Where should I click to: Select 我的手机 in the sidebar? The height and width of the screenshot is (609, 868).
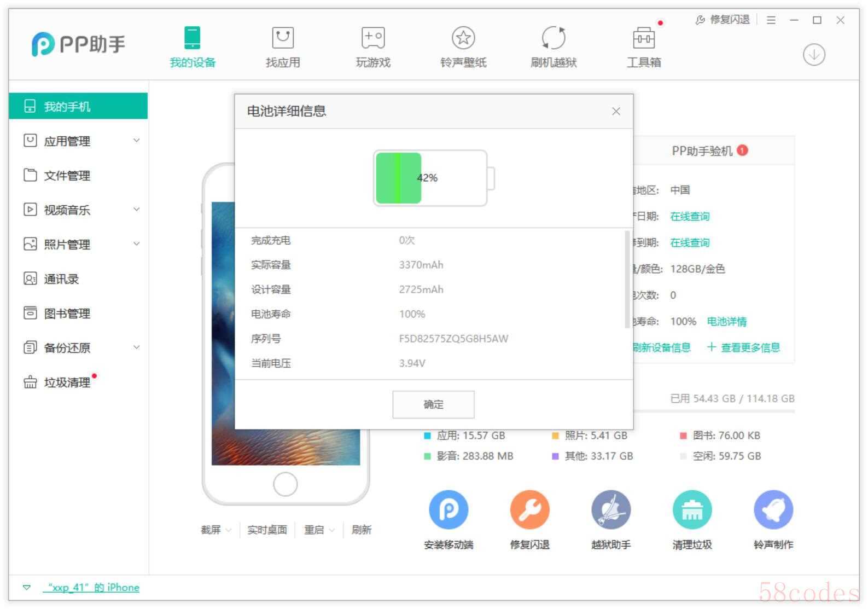click(78, 106)
